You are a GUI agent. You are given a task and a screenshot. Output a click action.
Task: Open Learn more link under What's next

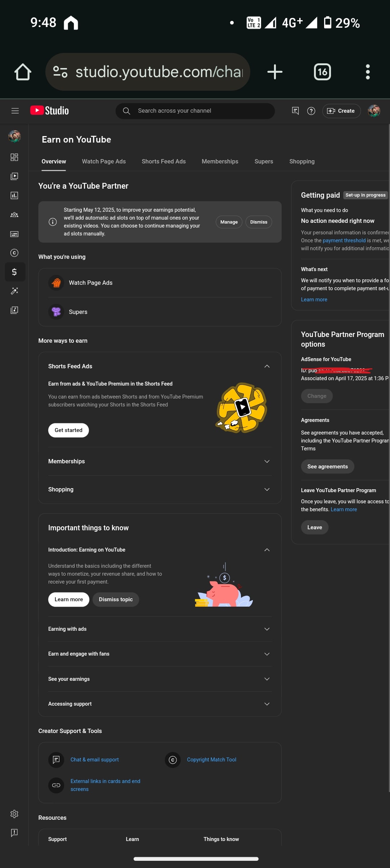314,300
